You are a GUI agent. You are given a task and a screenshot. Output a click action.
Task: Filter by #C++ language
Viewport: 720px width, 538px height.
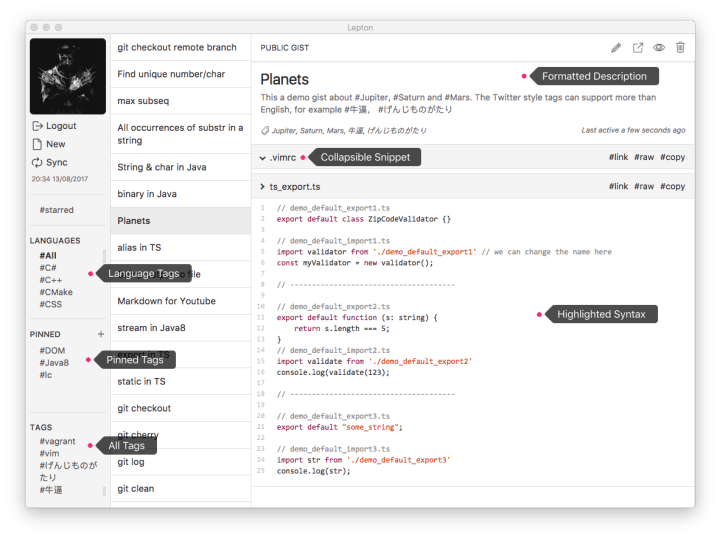click(51, 280)
